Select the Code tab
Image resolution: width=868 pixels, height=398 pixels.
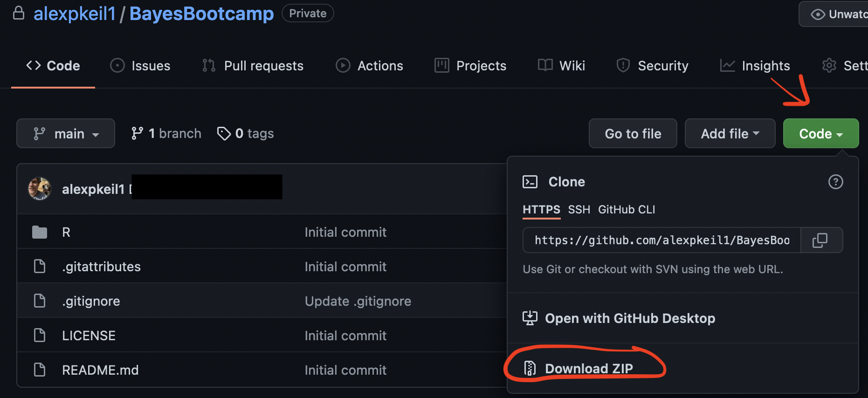tap(53, 66)
